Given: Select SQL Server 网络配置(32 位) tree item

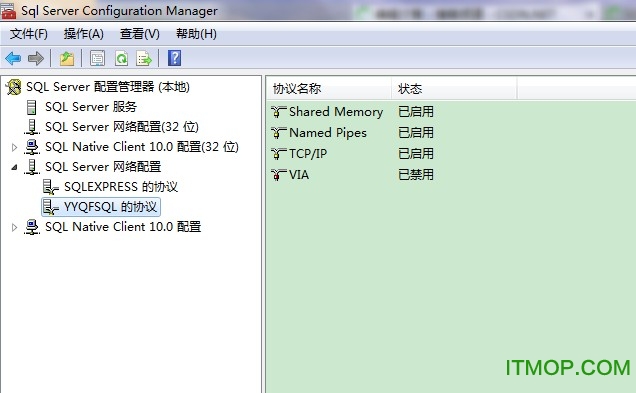Looking at the screenshot, I should tap(122, 127).
